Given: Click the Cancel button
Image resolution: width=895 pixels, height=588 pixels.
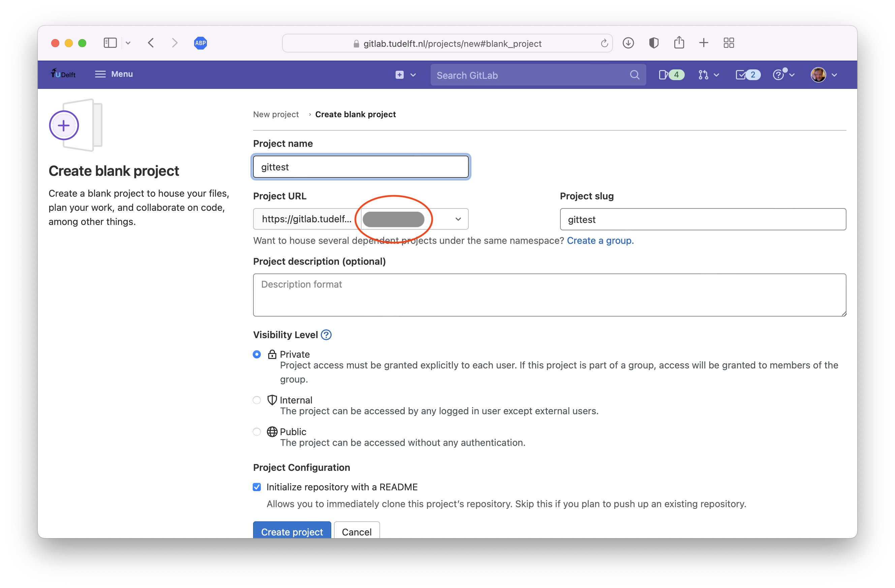Looking at the screenshot, I should tap(357, 530).
